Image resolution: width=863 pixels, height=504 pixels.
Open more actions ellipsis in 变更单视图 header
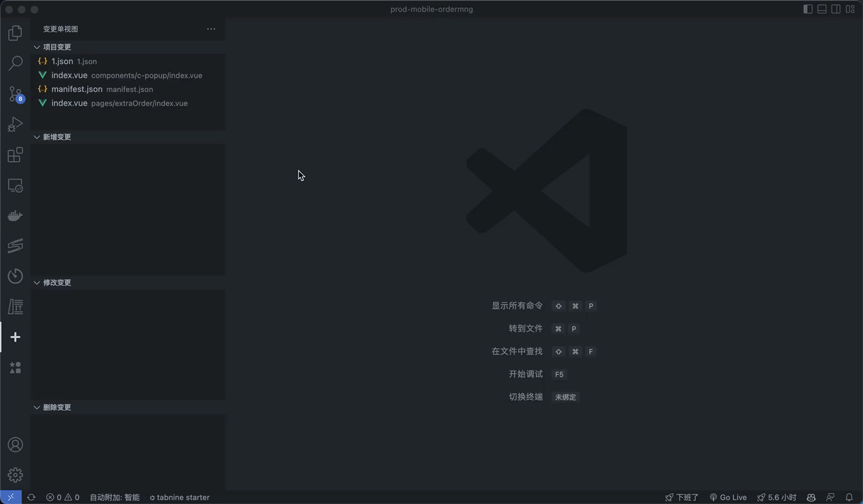(211, 28)
